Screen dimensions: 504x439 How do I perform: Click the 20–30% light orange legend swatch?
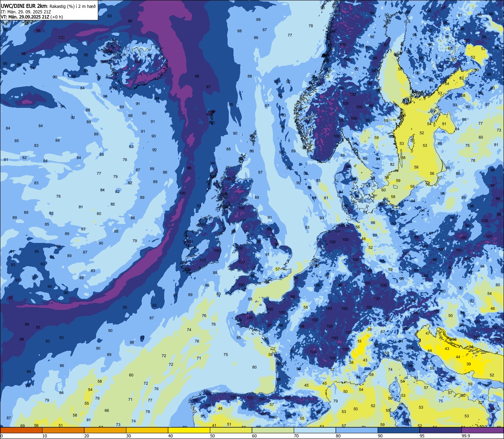pos(105,430)
